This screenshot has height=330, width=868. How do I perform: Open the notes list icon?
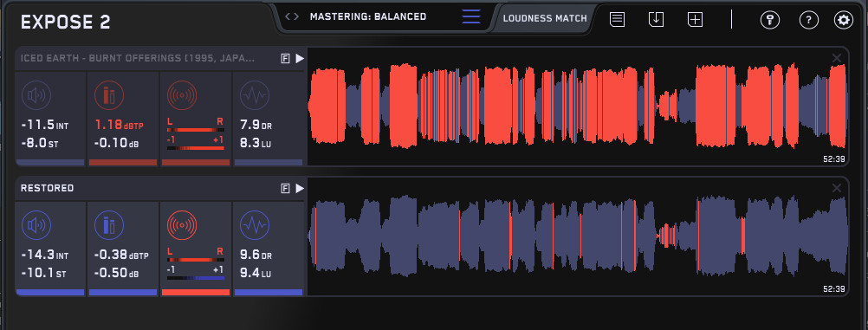click(618, 19)
